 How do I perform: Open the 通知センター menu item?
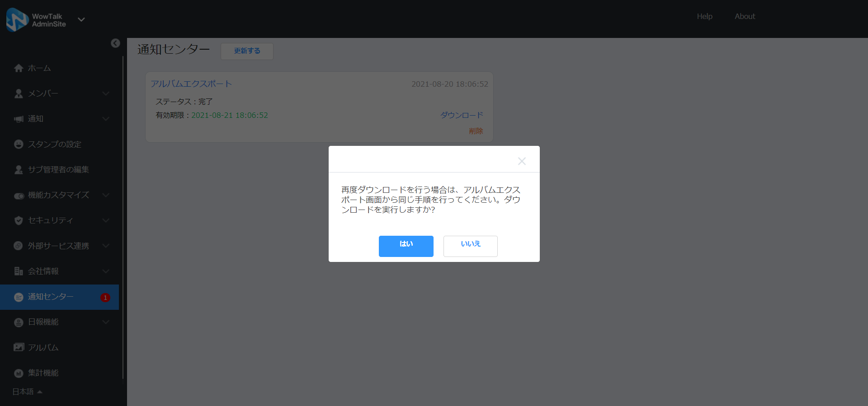(x=51, y=297)
